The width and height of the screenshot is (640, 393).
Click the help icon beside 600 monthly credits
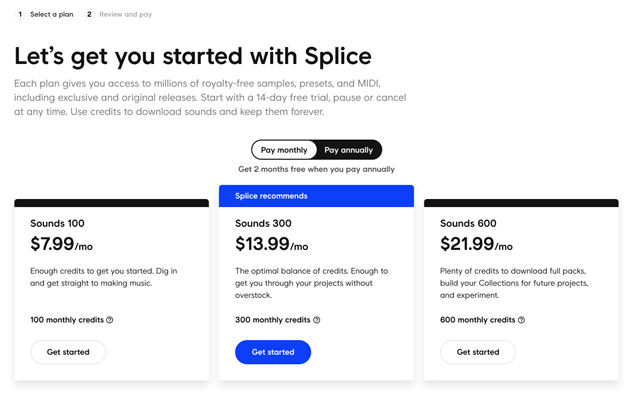(x=521, y=320)
